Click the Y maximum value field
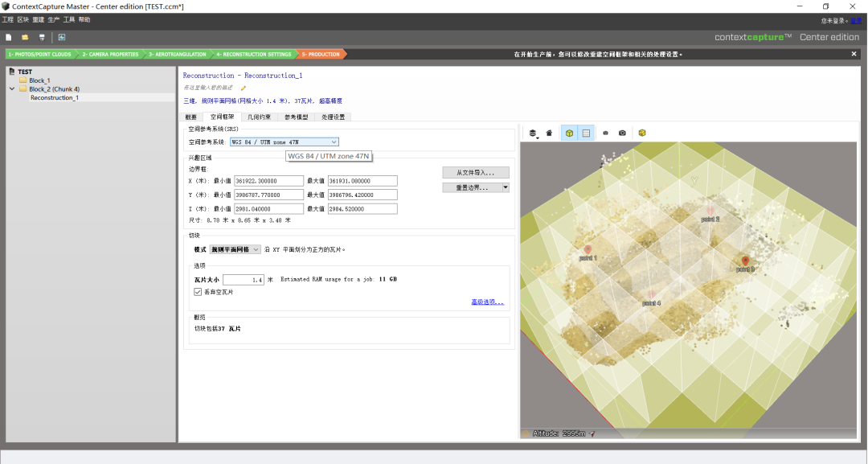The height and width of the screenshot is (464, 868). (362, 195)
